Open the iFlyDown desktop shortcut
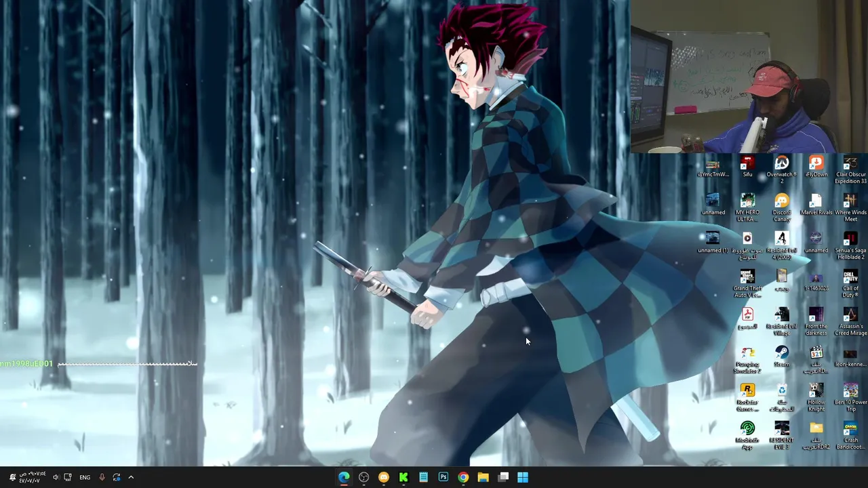 (x=816, y=167)
